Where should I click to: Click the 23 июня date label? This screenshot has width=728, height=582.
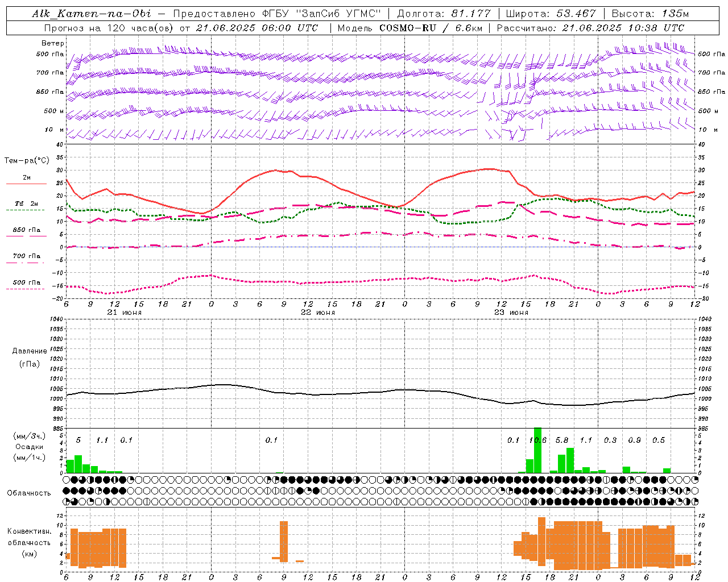pyautogui.click(x=511, y=313)
